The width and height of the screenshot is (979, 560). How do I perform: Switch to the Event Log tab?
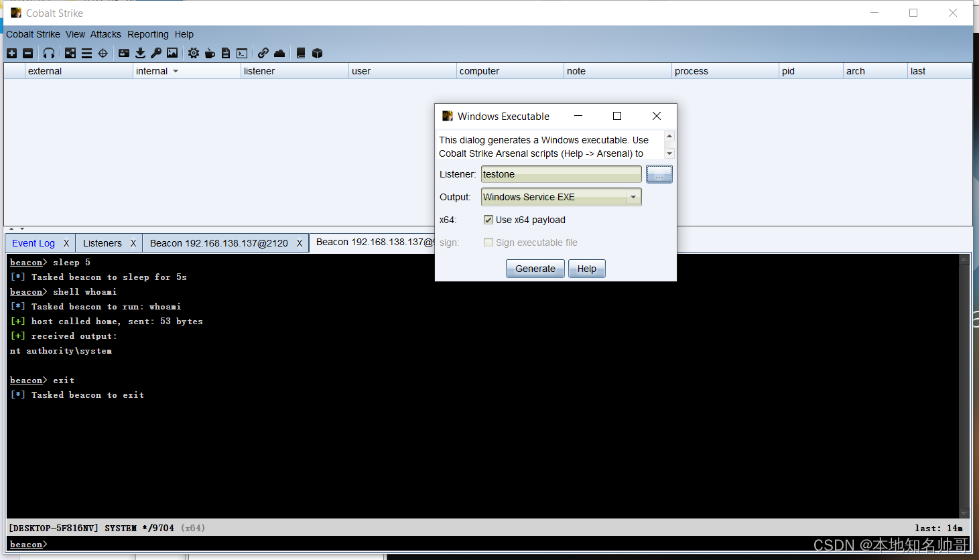34,243
